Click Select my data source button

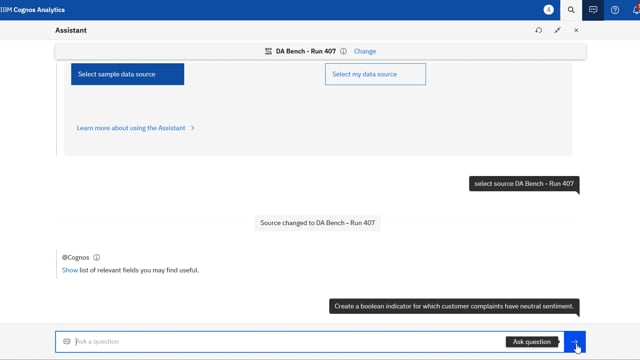pos(375,74)
